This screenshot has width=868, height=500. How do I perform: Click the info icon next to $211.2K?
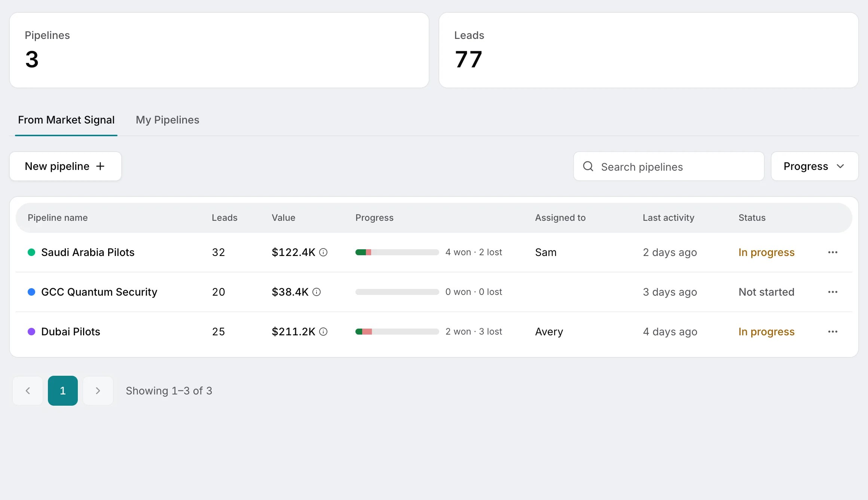coord(323,332)
